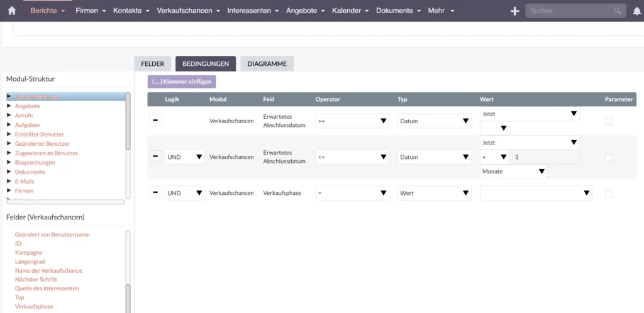Open the '>=' operator dropdown

tap(352, 121)
